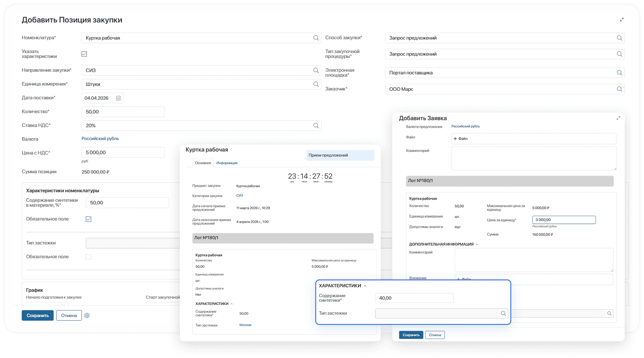
Task: Click the Цена за единицу input field
Action: pyautogui.click(x=564, y=220)
